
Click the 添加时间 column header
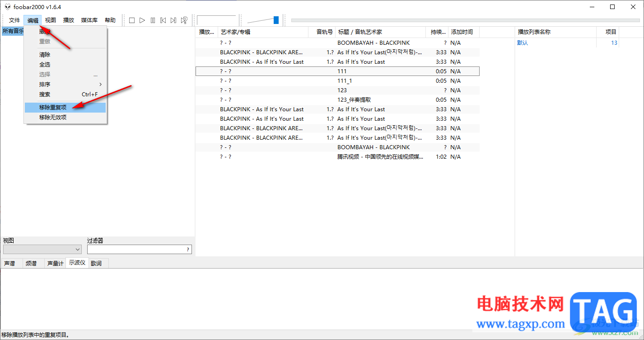(x=464, y=32)
